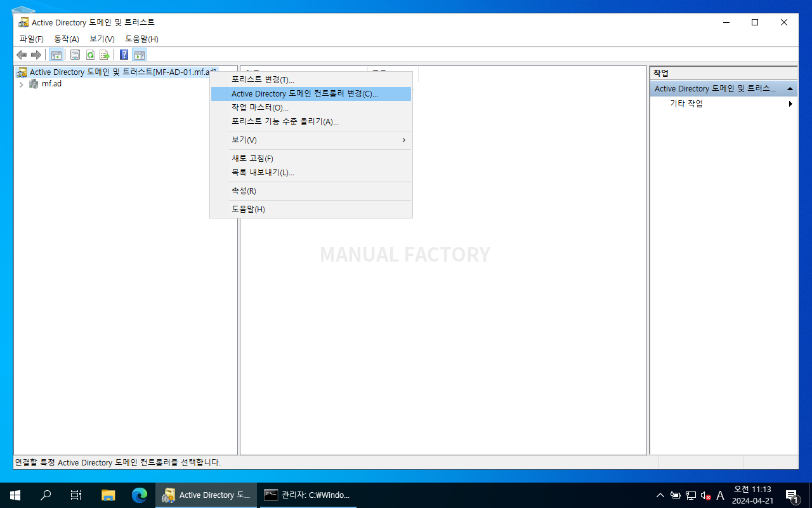Select the mf.ad domain icon in tree
Screen dimensions: 812x508
pos(34,84)
